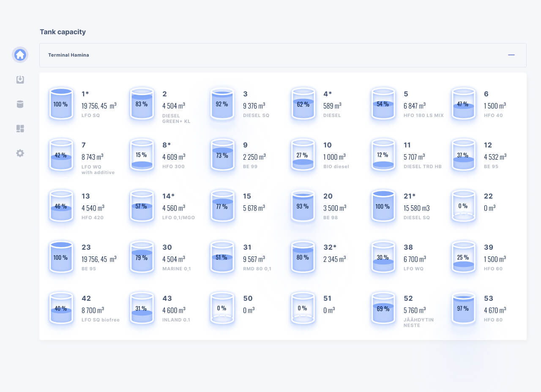Select tank 22 empty 0 % icon
Image resolution: width=541 pixels, height=392 pixels.
tap(463, 206)
